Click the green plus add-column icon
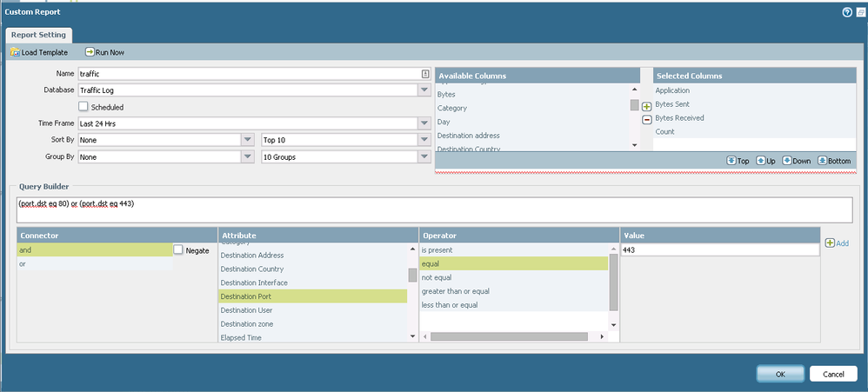Viewport: 868px width, 392px height. (646, 106)
